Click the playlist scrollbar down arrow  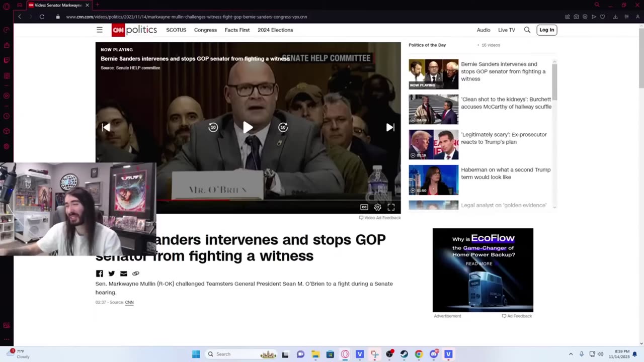tap(554, 207)
